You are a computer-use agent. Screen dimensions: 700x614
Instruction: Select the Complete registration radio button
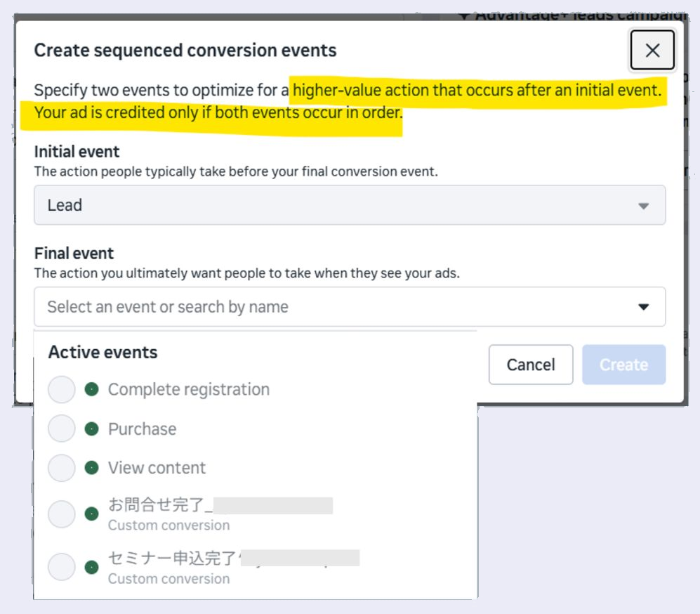pyautogui.click(x=62, y=389)
